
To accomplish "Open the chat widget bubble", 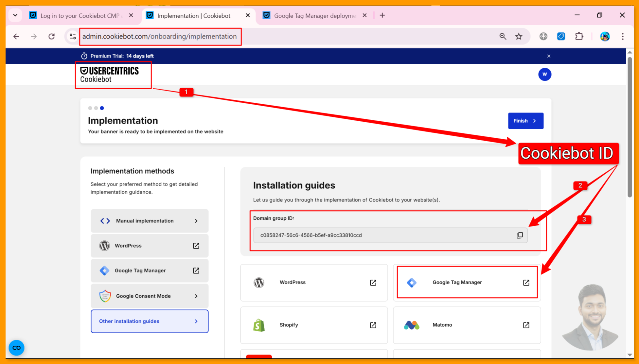I will [16, 348].
